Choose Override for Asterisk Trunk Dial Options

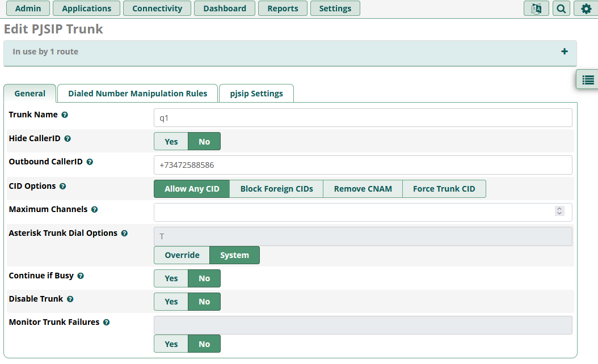pos(182,255)
